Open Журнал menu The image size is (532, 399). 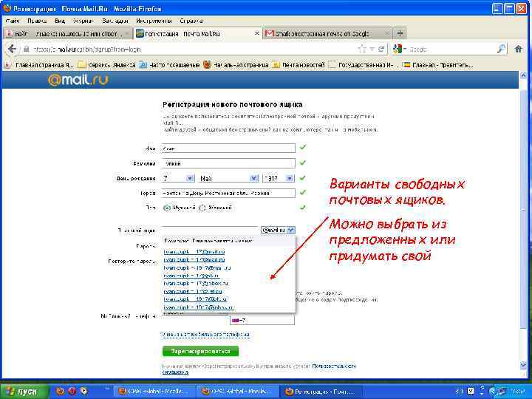pos(83,21)
